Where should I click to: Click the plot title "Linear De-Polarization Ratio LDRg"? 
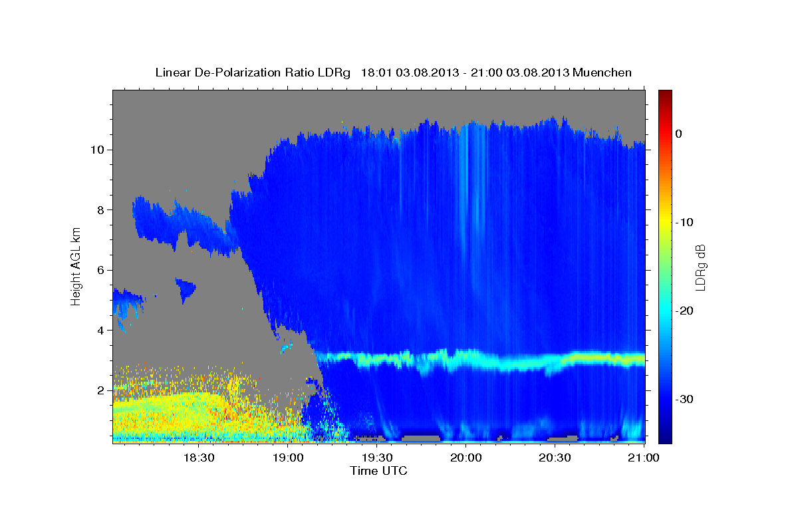252,72
